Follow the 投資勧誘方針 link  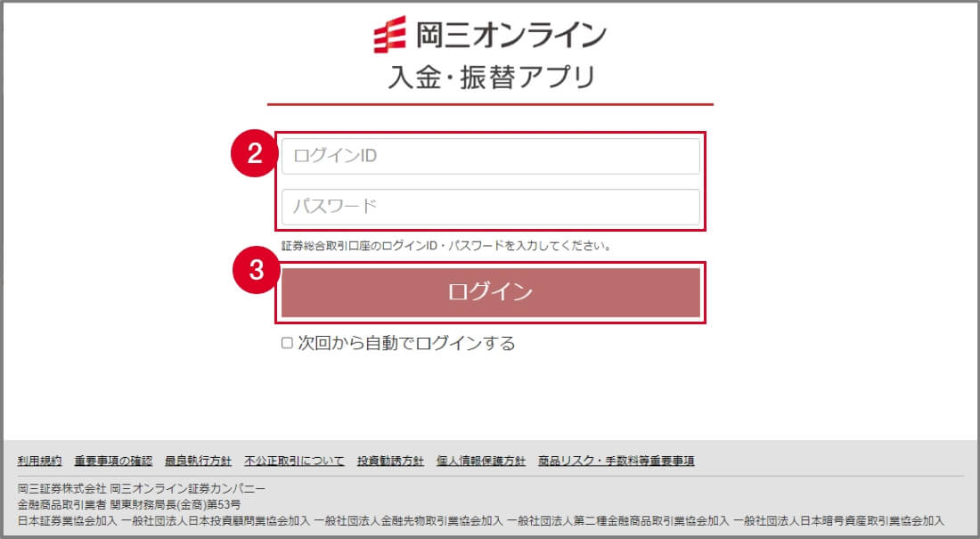(x=390, y=461)
